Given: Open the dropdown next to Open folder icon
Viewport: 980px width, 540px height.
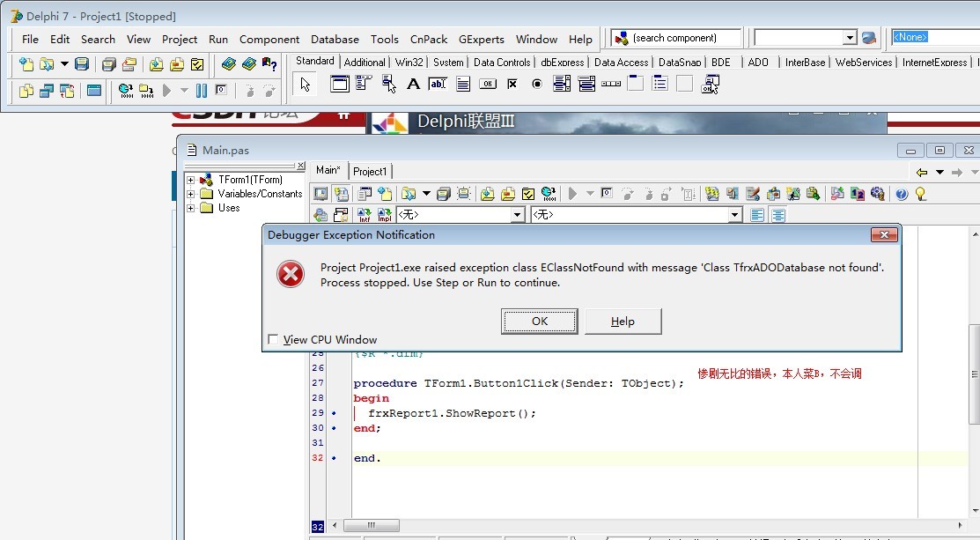Looking at the screenshot, I should [63, 64].
